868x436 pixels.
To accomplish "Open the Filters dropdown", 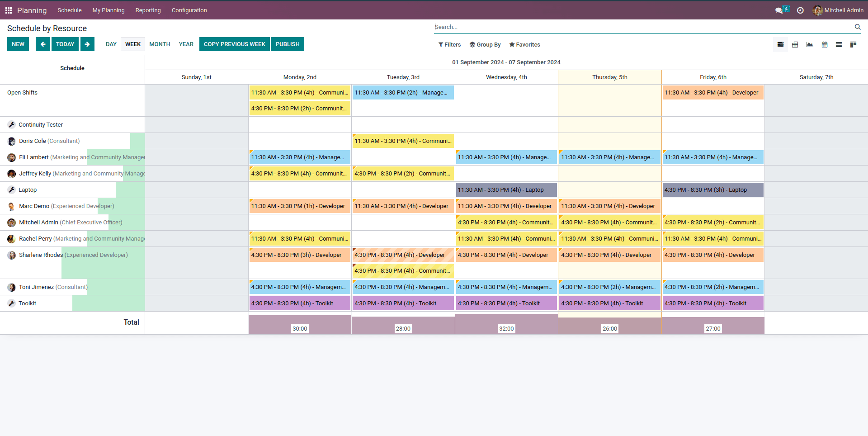I will pos(449,44).
